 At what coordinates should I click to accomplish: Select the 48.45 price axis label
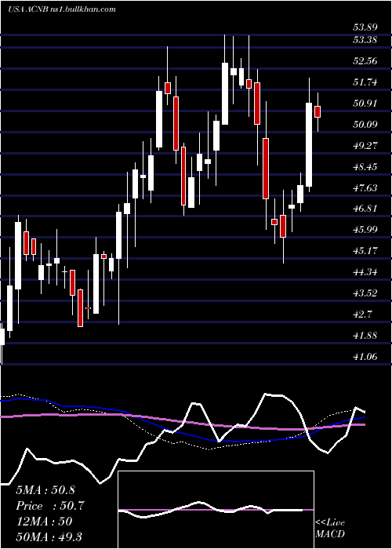click(x=365, y=166)
